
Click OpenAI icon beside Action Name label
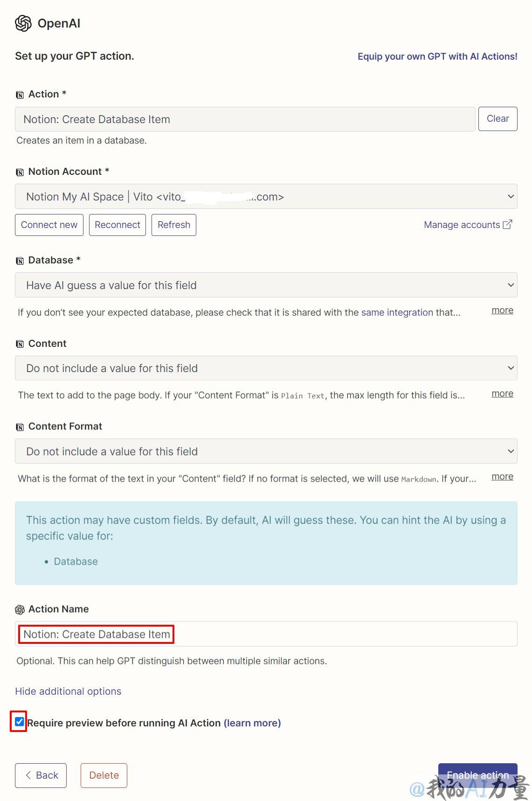(20, 609)
